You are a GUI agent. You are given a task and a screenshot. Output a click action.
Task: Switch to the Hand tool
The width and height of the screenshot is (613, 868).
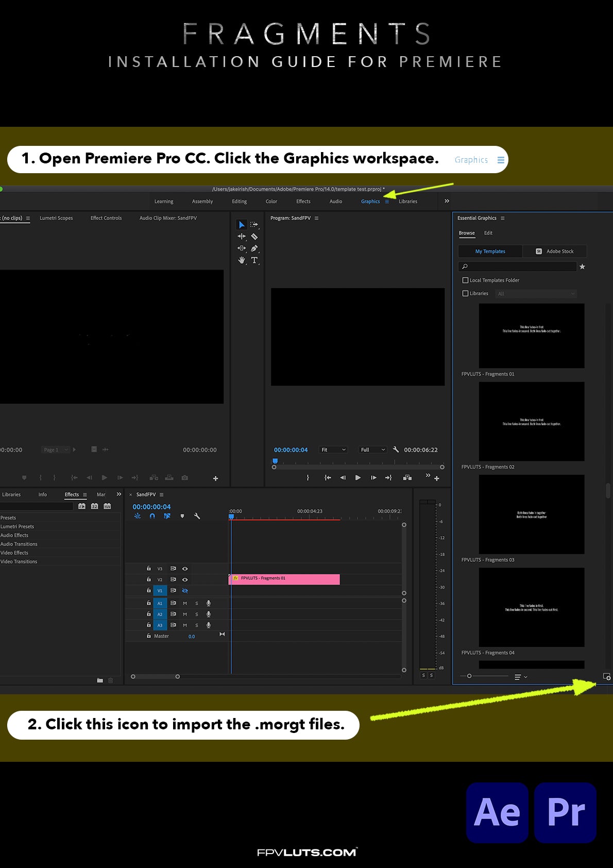click(241, 260)
